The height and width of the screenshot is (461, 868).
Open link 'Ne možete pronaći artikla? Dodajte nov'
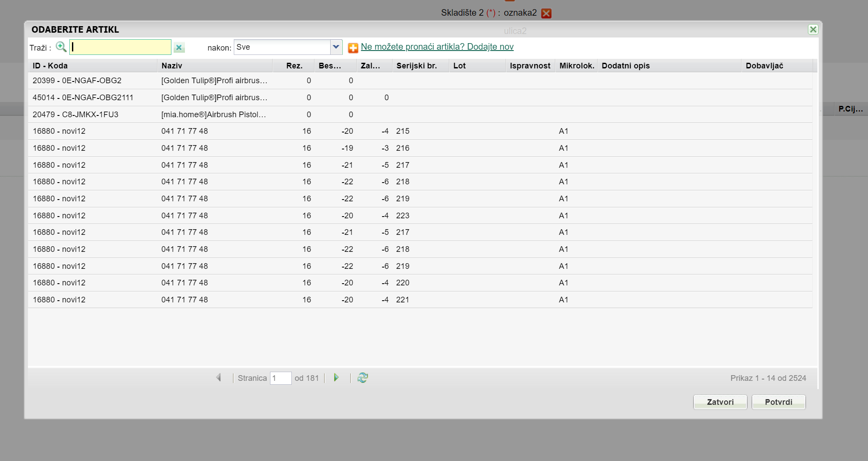click(x=437, y=47)
